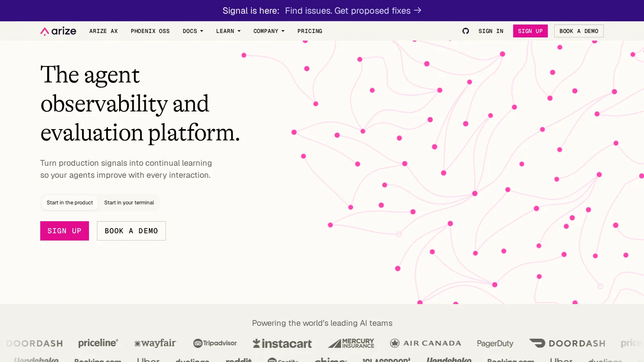
Task: Select the priceline logo
Action: point(98,343)
